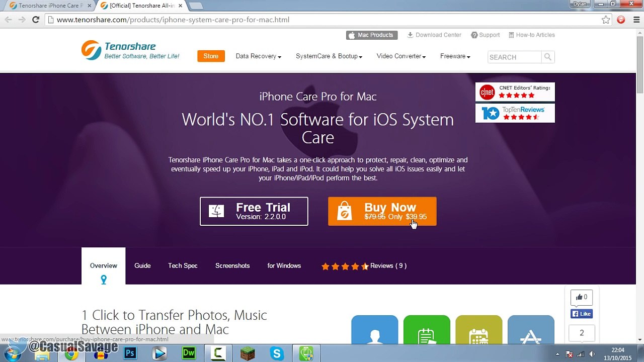Open the How-to Articles link
Image resolution: width=644 pixels, height=362 pixels.
click(532, 35)
